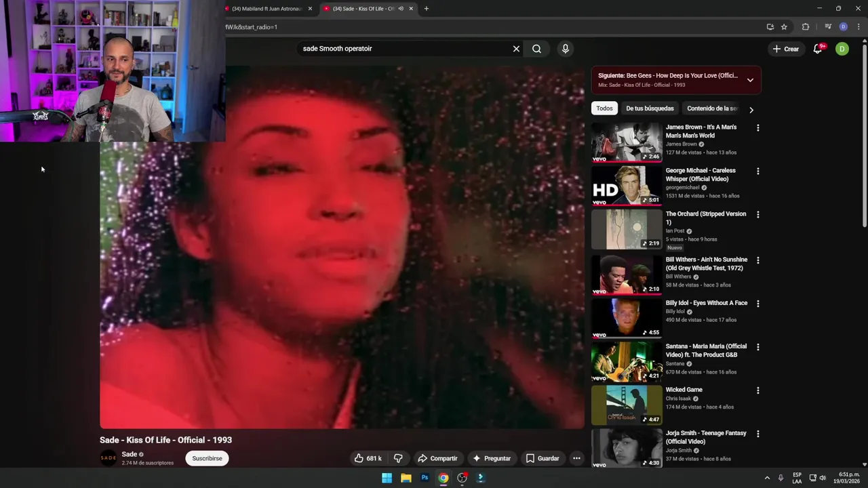Open the clock showing 6:51 p.m.
Image resolution: width=868 pixels, height=488 pixels.
848,478
